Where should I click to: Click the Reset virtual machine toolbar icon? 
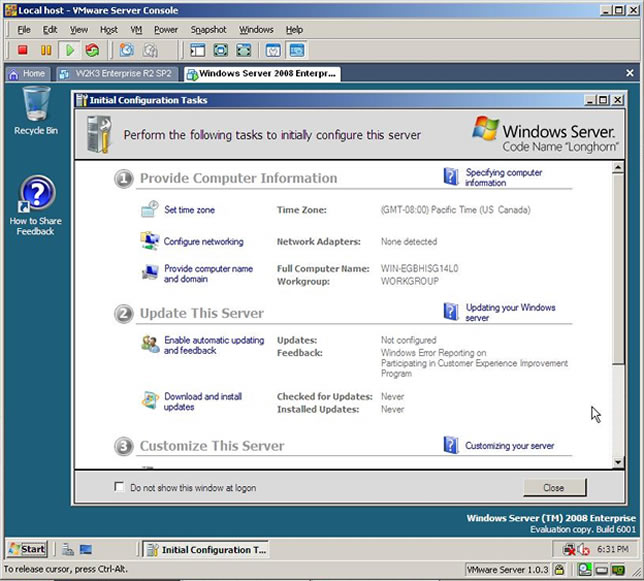click(x=93, y=50)
